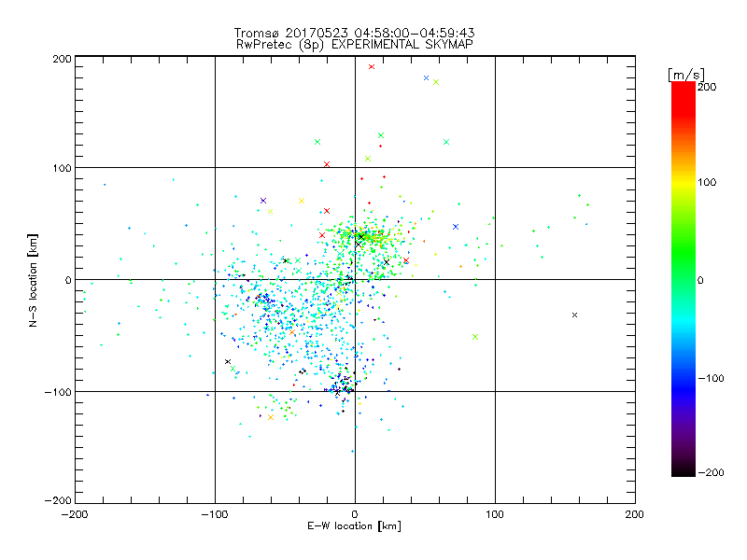The height and width of the screenshot is (560, 747).
Task: Click the N-S axis tick label '0'
Action: tap(68, 280)
